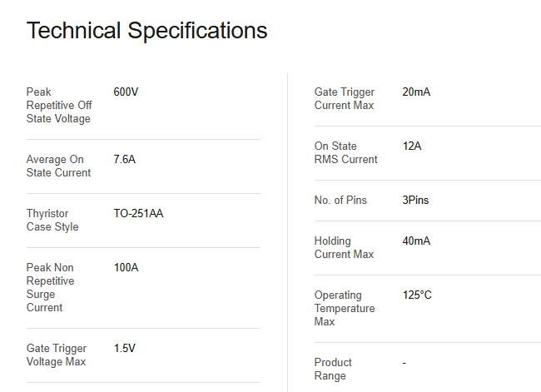The image size is (541, 392).
Task: Select the Peak Non Repetitive Surge Current label
Action: (x=50, y=288)
